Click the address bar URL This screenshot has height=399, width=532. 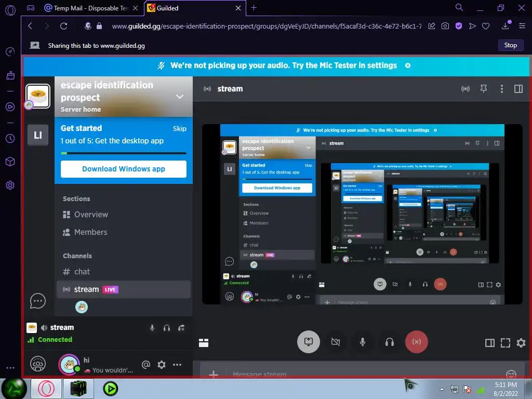[267, 26]
